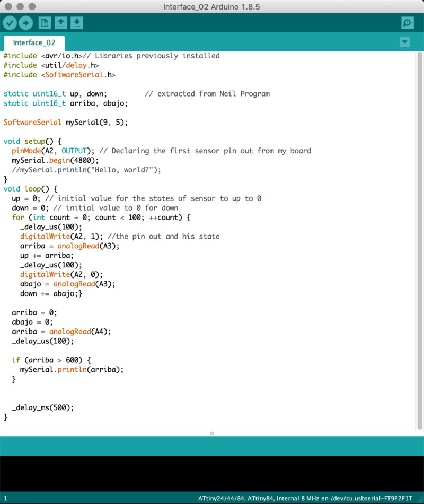Select the Interface_02 sketch tab

tap(34, 43)
